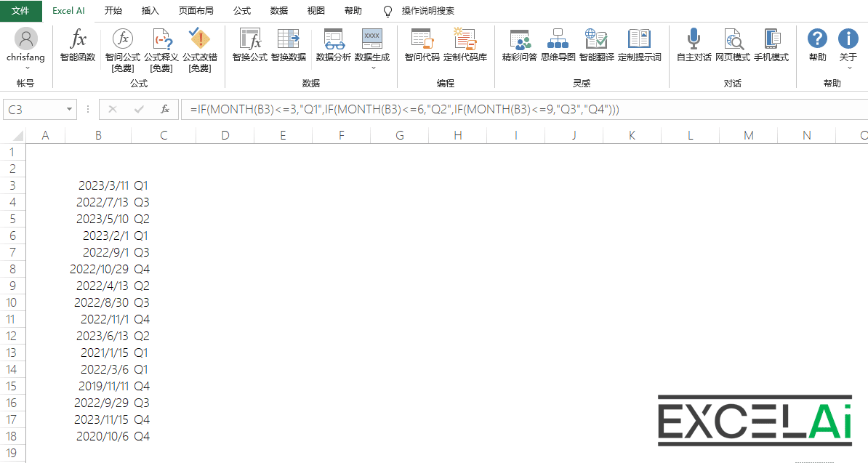This screenshot has height=463, width=868.
Task: Switch to the 页面布局 ribbon tab
Action: [196, 11]
